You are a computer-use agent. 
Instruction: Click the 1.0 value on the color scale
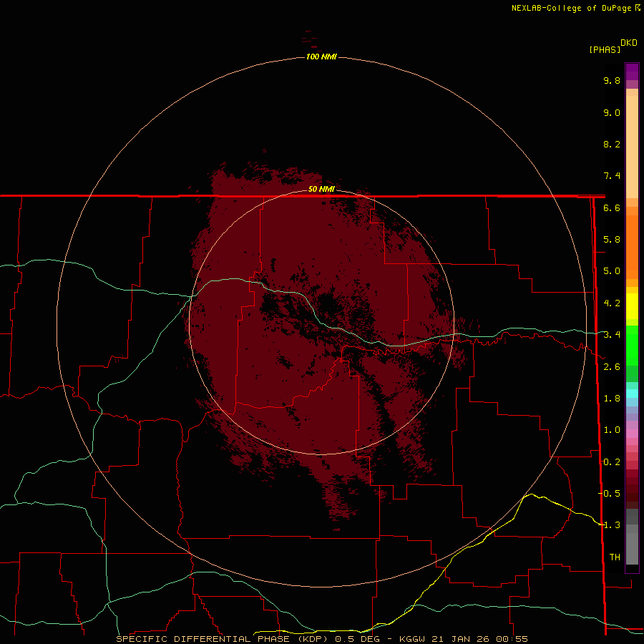click(612, 429)
